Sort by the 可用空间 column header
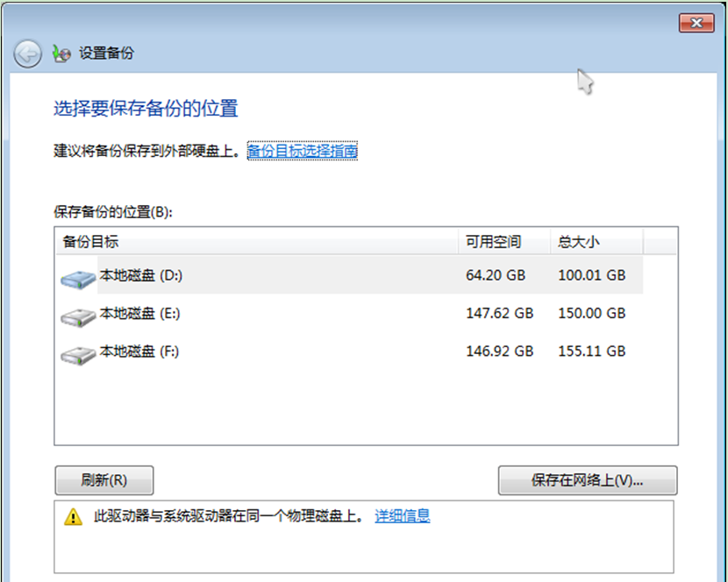Viewport: 728px width, 582px height. [503, 242]
